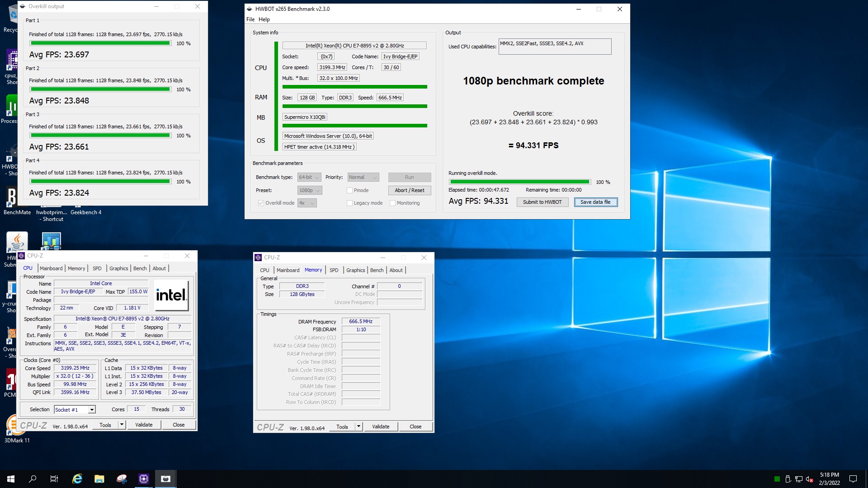The height and width of the screenshot is (488, 868).
Task: Open the Preset 1080p dropdown
Action: point(310,191)
